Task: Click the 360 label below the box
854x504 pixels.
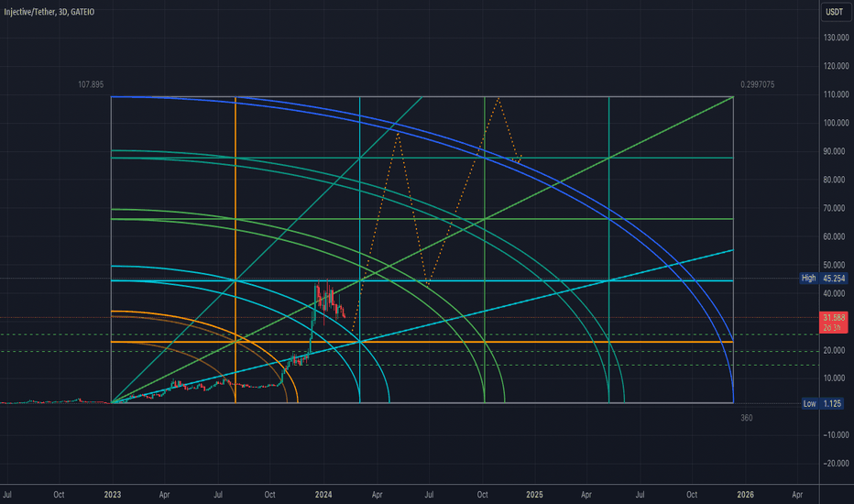Action: 747,418
